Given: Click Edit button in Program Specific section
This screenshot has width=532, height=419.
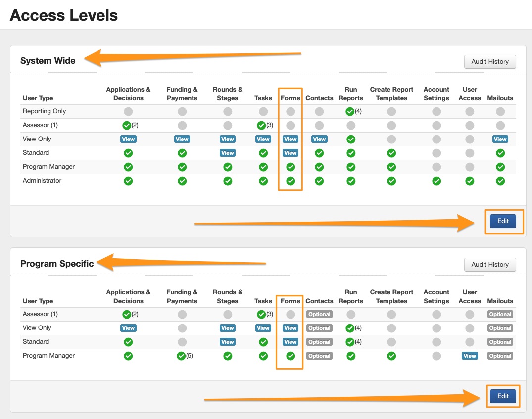Looking at the screenshot, I should coord(503,396).
